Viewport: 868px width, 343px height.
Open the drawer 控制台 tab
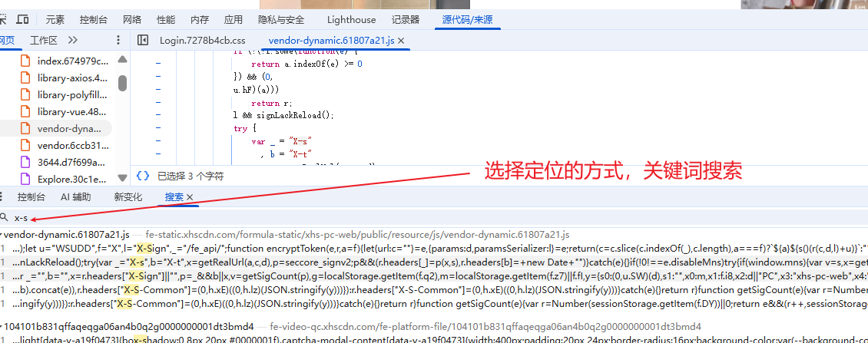click(x=31, y=197)
